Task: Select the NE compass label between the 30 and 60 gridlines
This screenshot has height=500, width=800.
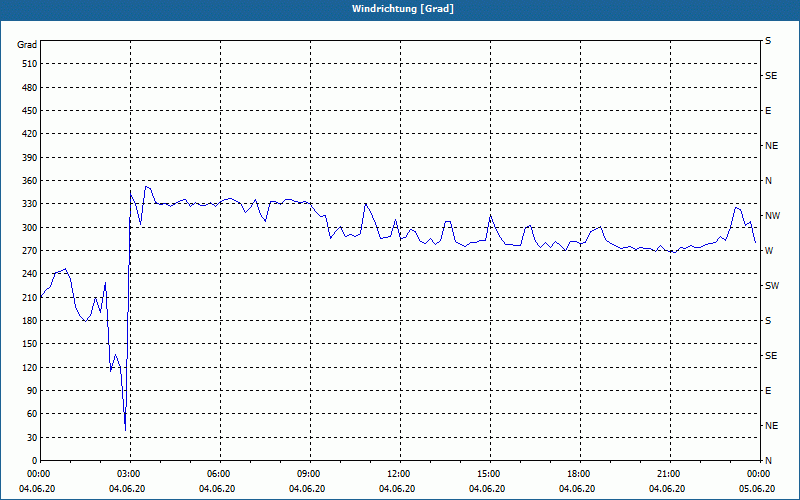Action: 771,426
